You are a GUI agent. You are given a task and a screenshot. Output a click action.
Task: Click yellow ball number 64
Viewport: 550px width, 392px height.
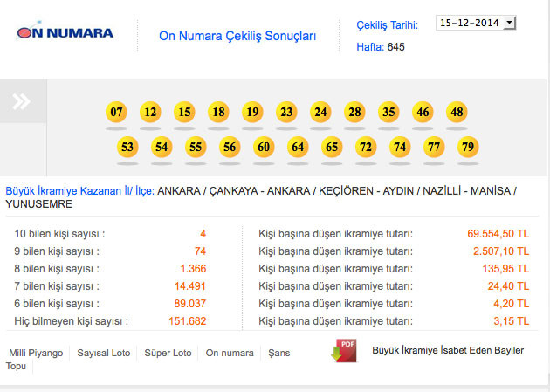(x=298, y=147)
